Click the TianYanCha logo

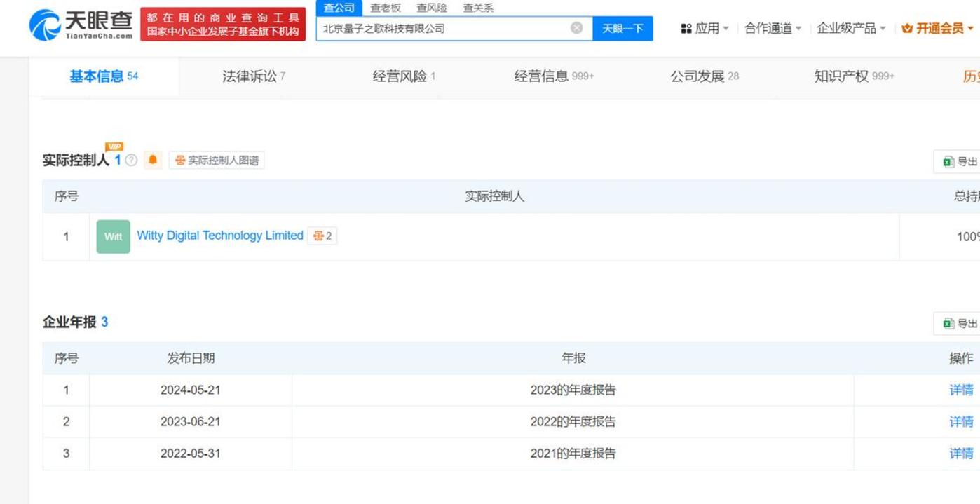point(81,25)
